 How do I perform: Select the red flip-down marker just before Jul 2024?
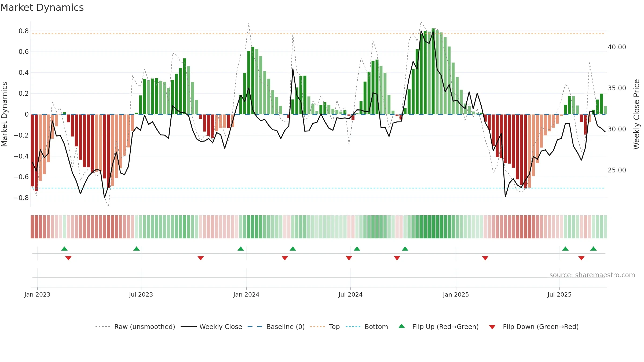click(x=349, y=258)
